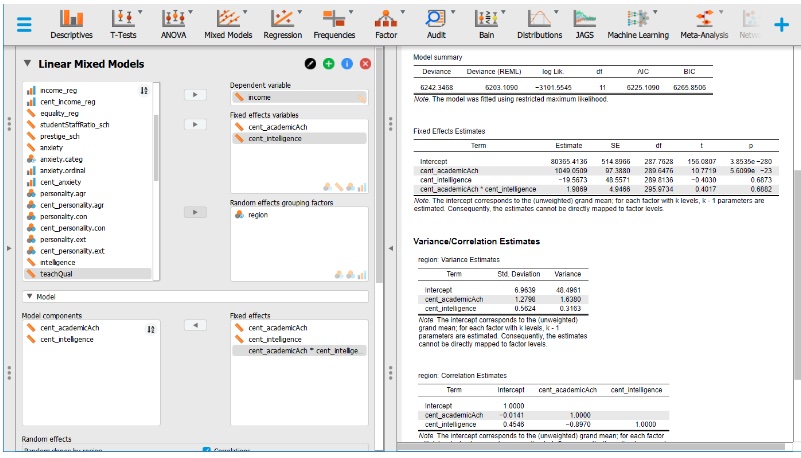This screenshot has height=458, width=801.
Task: Click the blue plus to add modules
Action: click(781, 25)
